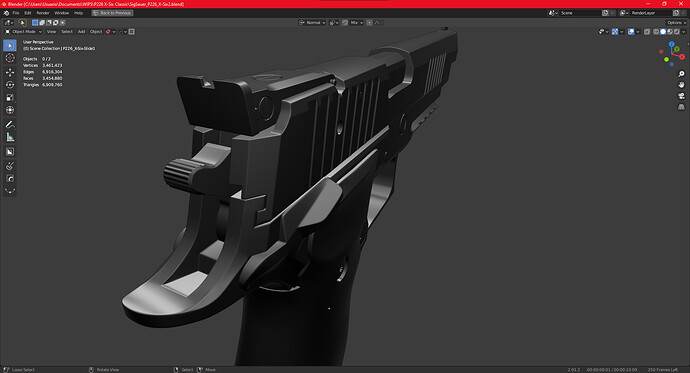Open the Help menu

pos(78,13)
